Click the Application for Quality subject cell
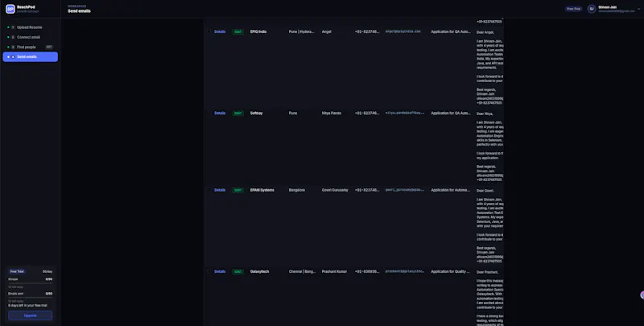 tap(450, 271)
